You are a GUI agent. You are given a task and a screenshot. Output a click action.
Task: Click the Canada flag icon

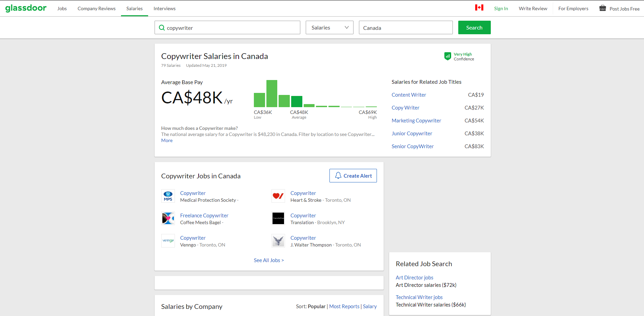pyautogui.click(x=479, y=7)
